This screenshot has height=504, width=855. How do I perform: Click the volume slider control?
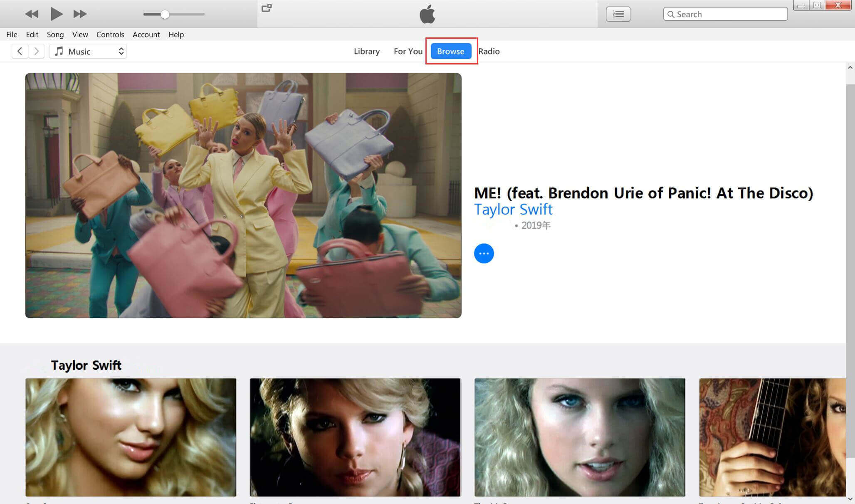pyautogui.click(x=164, y=13)
